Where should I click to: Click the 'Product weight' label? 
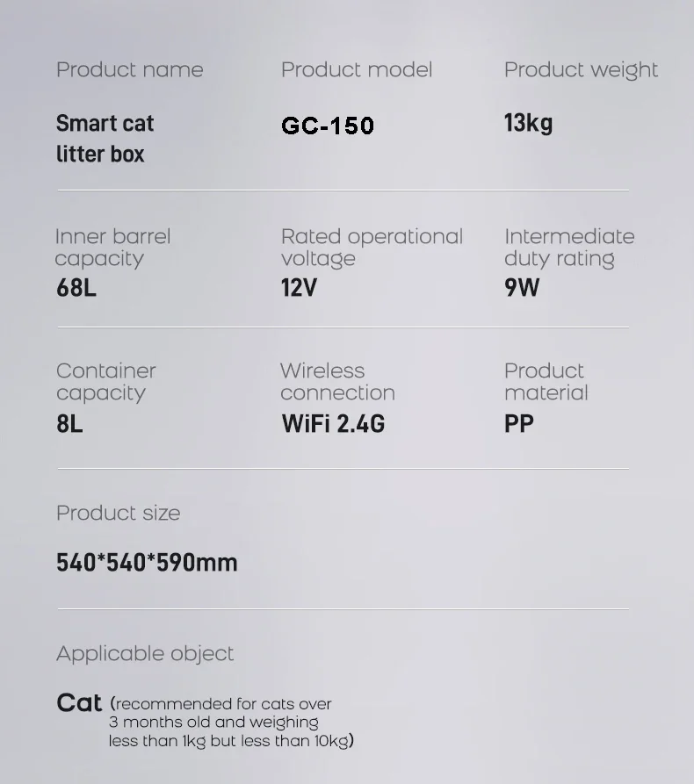[581, 70]
